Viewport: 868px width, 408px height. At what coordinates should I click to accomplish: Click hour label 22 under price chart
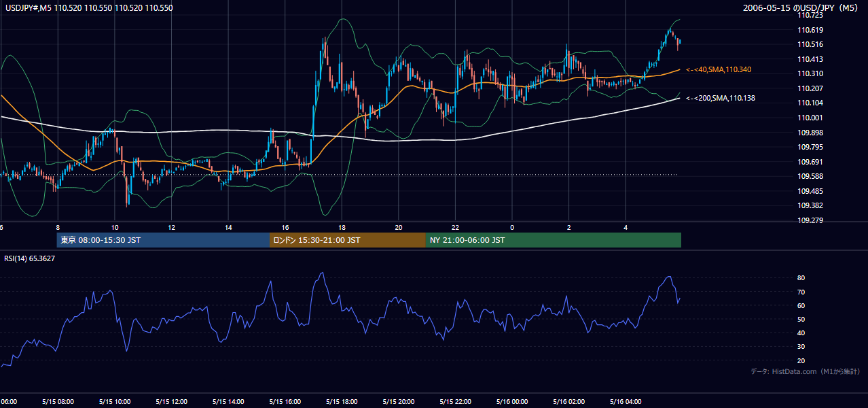point(455,227)
